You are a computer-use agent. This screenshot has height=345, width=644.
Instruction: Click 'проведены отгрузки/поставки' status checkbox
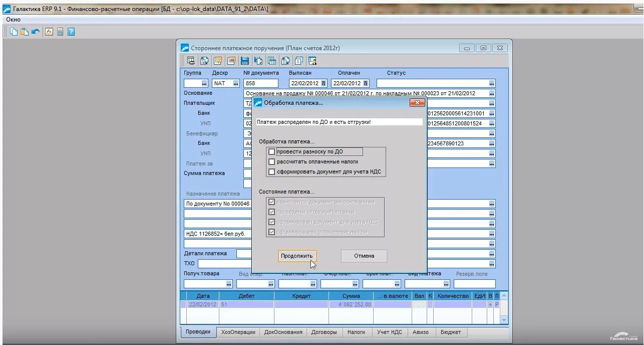[x=272, y=212]
